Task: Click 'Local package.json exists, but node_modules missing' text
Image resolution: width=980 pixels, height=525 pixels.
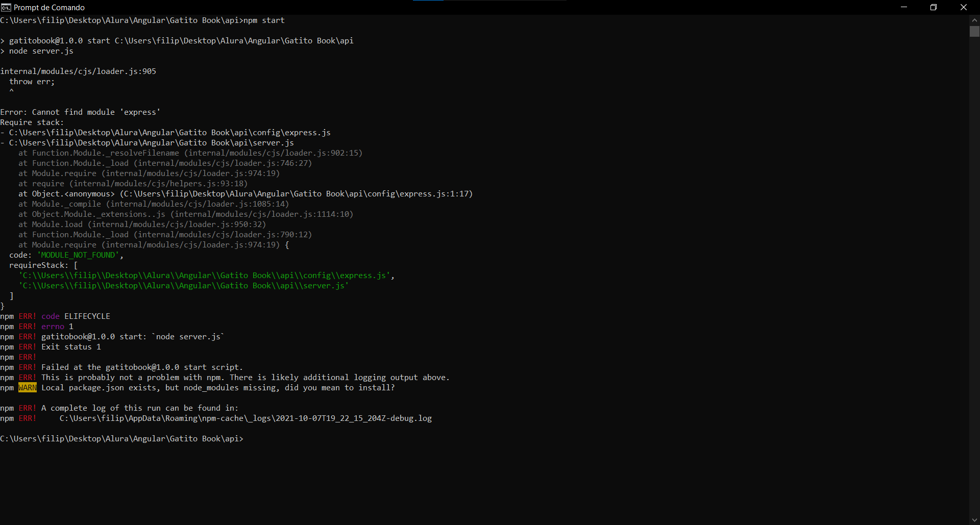Action: click(x=218, y=388)
